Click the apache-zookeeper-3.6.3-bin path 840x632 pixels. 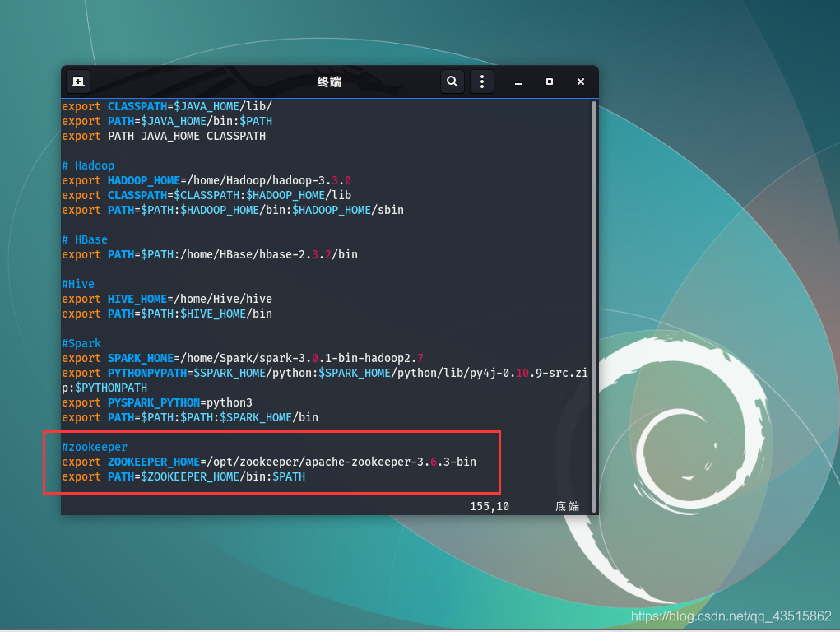coord(391,462)
